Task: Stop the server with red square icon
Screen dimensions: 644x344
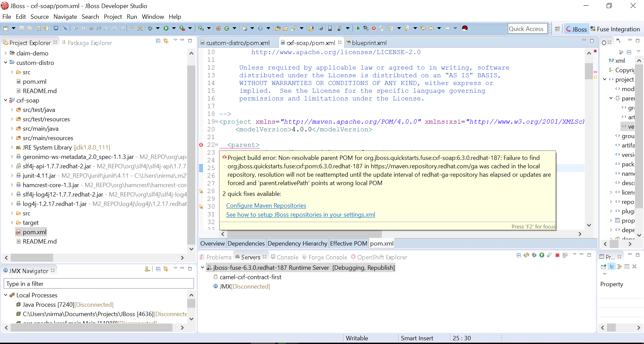Action: point(557,255)
